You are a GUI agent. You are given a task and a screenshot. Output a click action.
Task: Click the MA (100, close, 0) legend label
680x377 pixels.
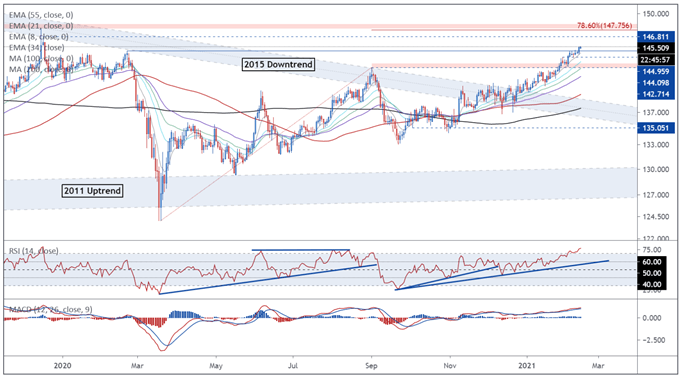click(x=41, y=59)
